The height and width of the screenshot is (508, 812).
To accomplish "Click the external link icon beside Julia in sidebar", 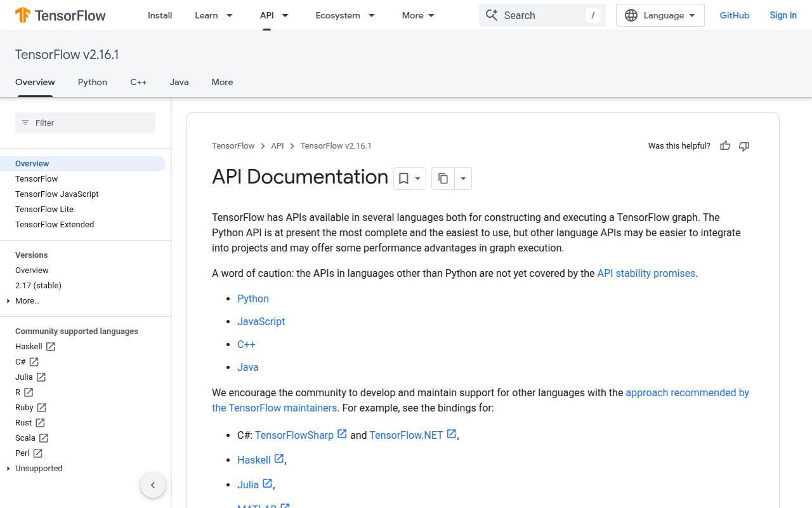I will coord(41,377).
